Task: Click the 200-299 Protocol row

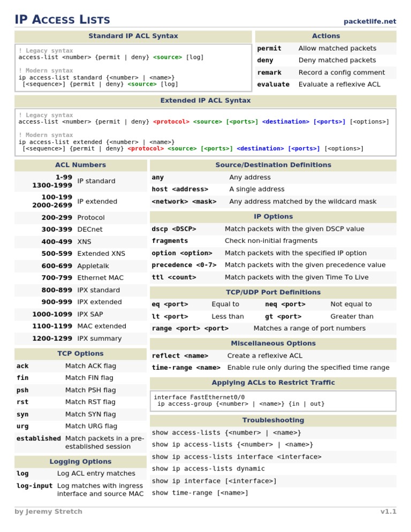Action: [80, 217]
